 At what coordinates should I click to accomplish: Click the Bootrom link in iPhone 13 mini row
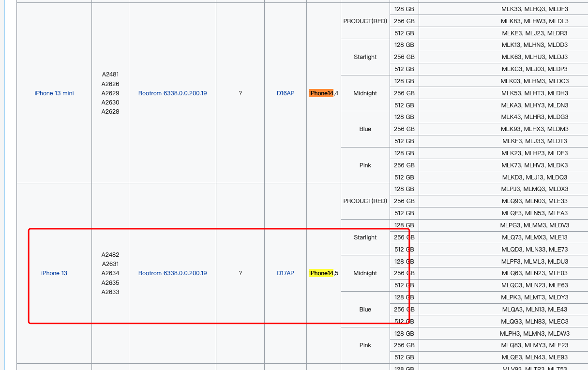[172, 93]
